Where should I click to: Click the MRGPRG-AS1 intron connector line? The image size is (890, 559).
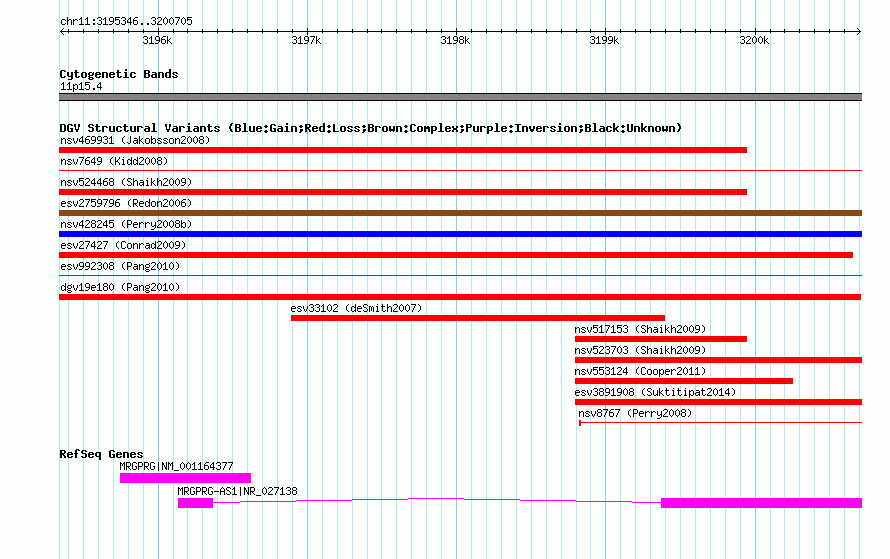coord(437,499)
